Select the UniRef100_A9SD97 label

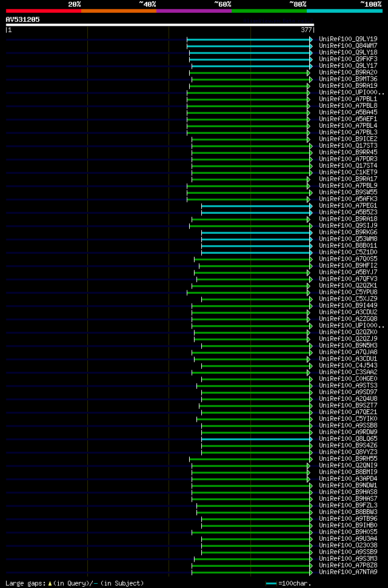[x=348, y=392]
